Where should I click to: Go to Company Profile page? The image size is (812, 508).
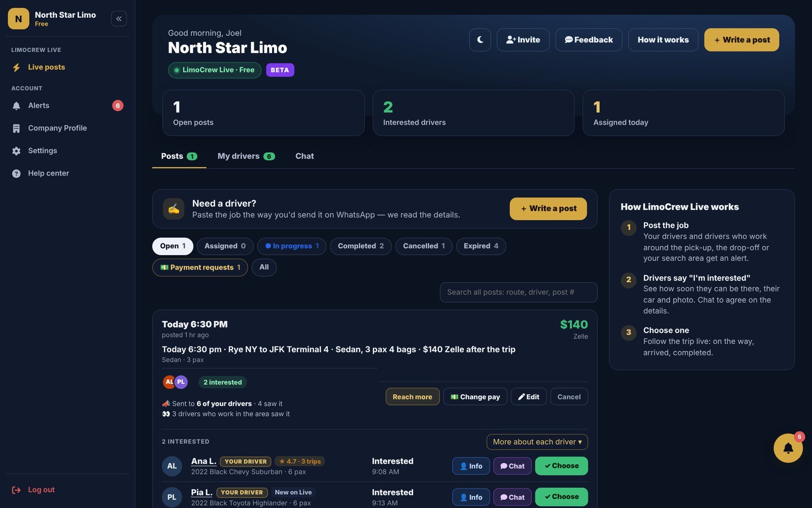(67, 128)
